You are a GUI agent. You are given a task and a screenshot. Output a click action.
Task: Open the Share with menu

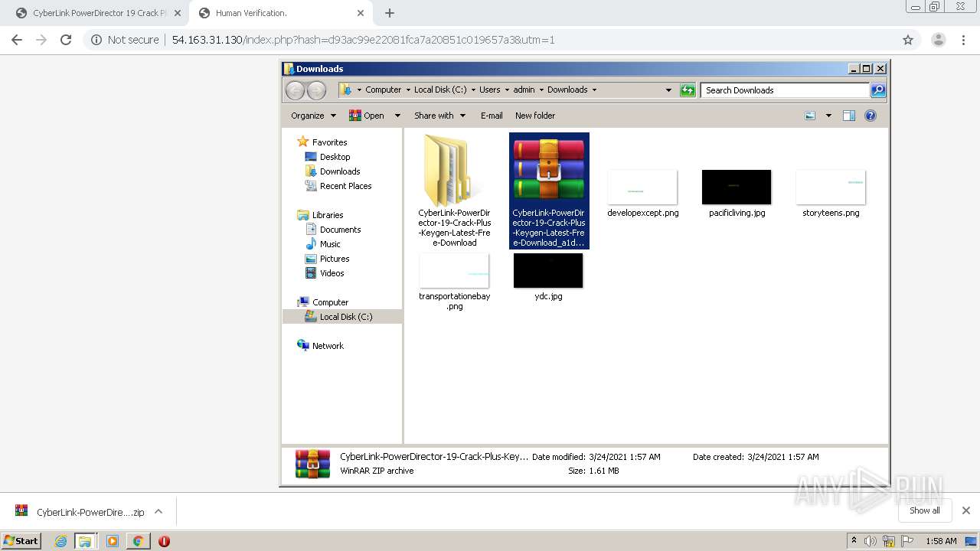[x=439, y=116]
